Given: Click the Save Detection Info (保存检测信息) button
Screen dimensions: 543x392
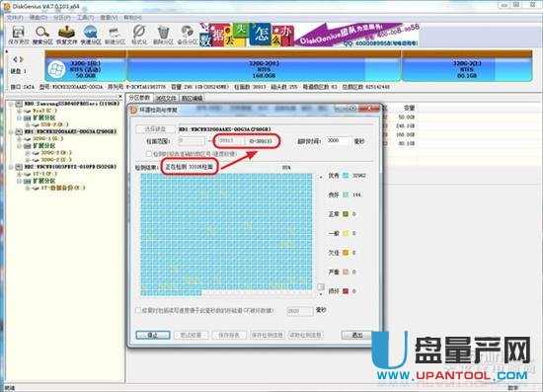Looking at the screenshot, I should [x=267, y=335].
